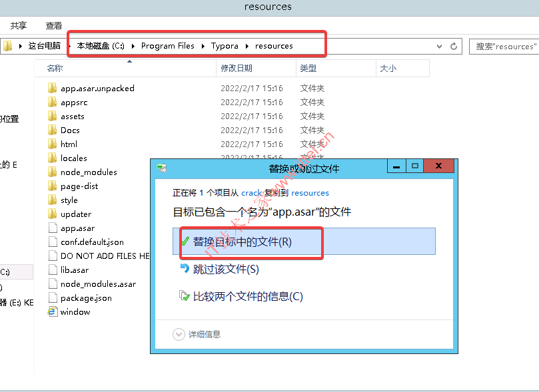The width and height of the screenshot is (539, 392).
Task: Click the resources breadcrumb segment
Action: pos(274,46)
